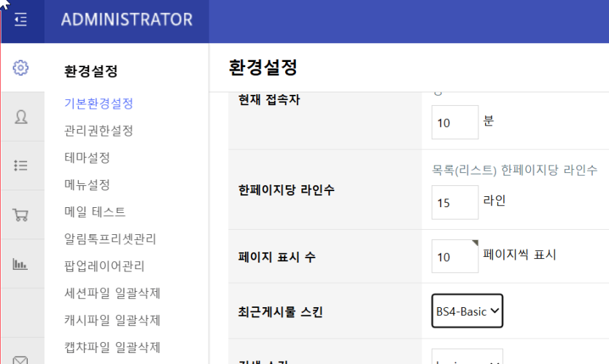Expand the partially visible search skin dropdown
This screenshot has height=364, width=609.
tap(468, 357)
